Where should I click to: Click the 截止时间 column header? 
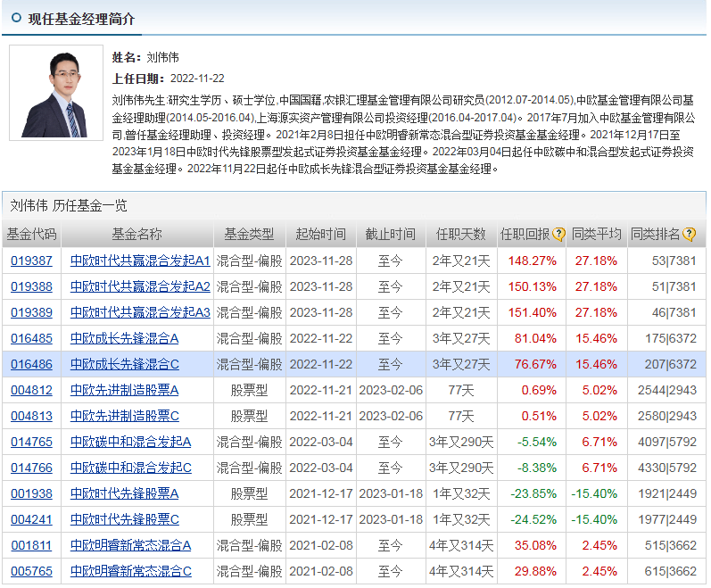(x=391, y=235)
